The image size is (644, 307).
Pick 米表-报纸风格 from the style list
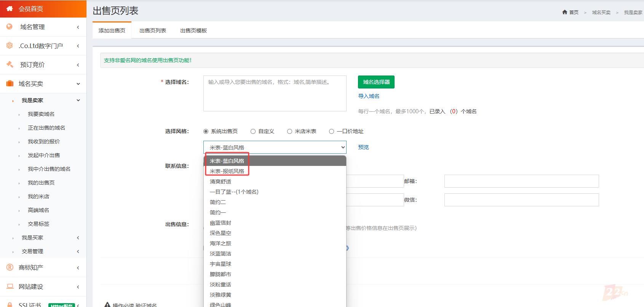pyautogui.click(x=227, y=171)
